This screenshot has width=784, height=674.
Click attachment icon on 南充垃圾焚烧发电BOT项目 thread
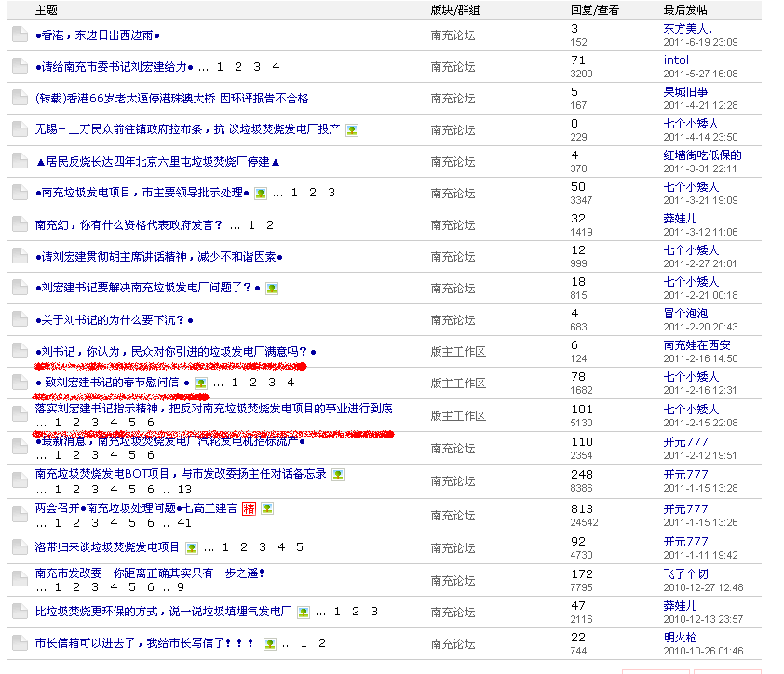(337, 474)
